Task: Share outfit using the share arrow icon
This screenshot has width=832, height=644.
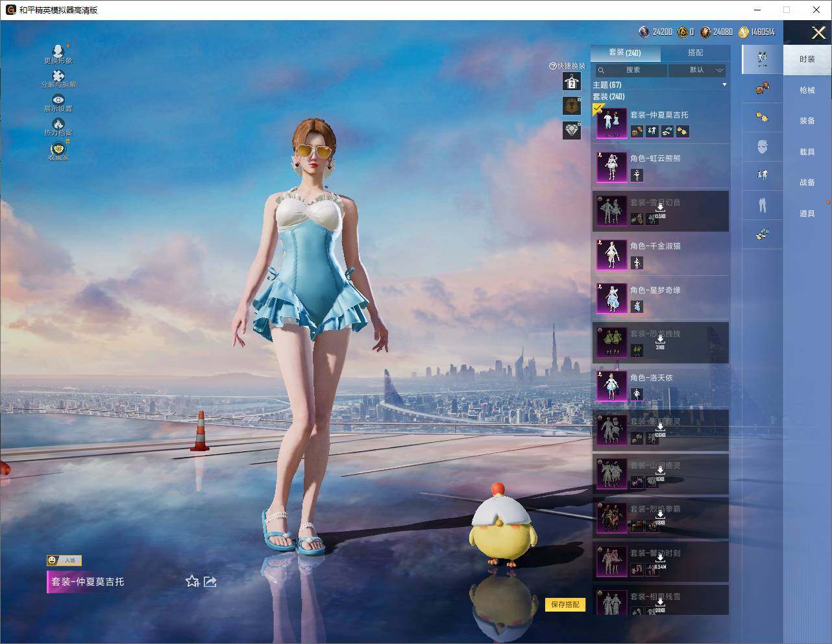Action: pos(210,582)
